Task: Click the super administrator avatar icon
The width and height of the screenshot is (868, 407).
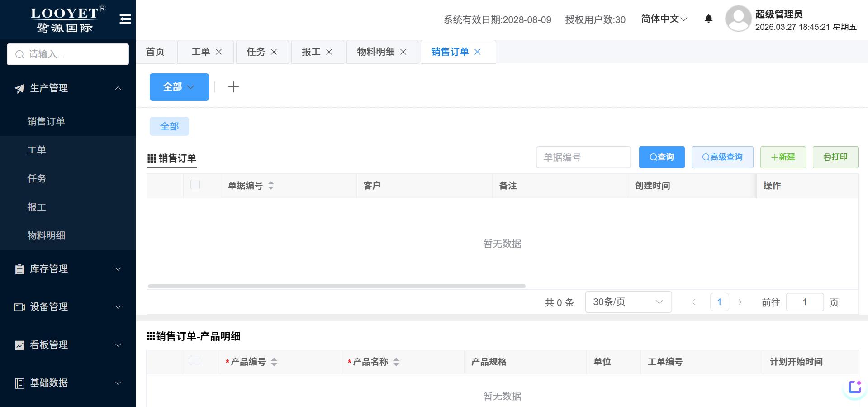Action: [738, 19]
